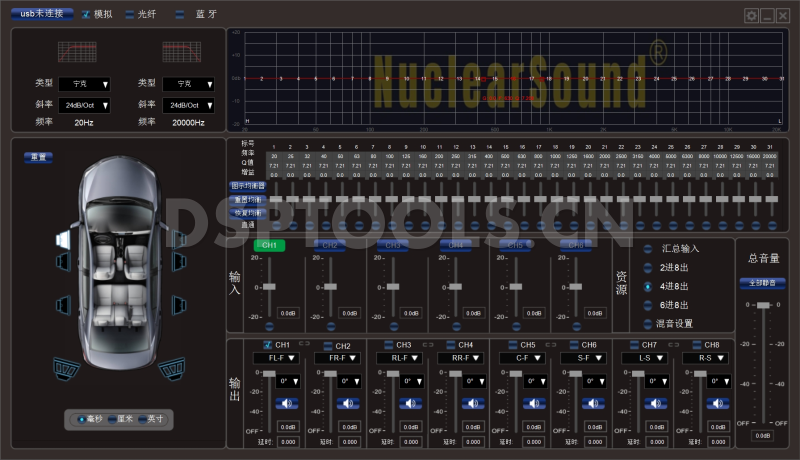Mute output CH3 with its speaker icon
Image resolution: width=800 pixels, height=460 pixels.
point(411,403)
